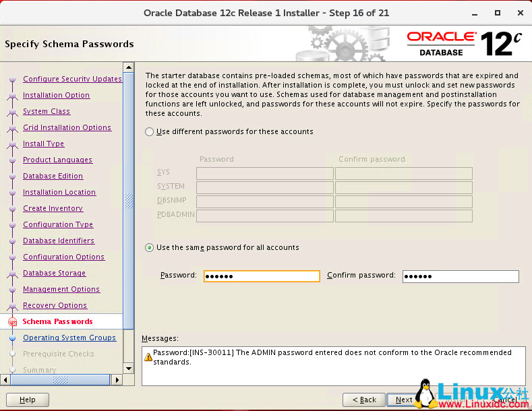Click the Database Storage step marker
This screenshot has height=411, width=532.
click(x=13, y=274)
